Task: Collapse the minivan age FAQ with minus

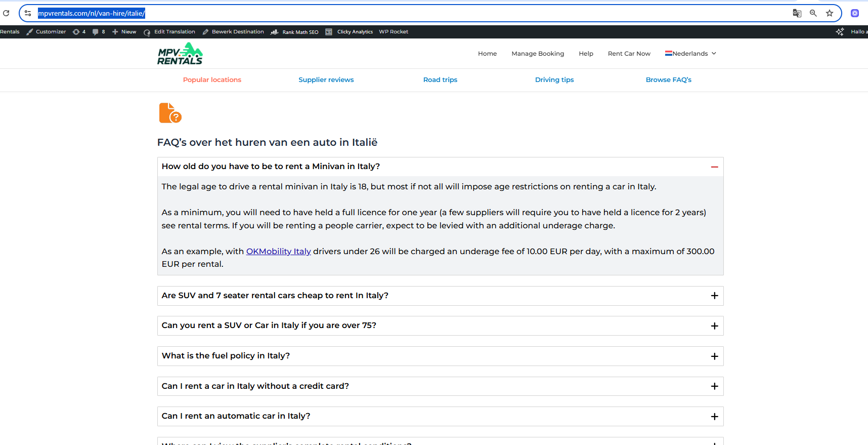Action: point(714,167)
